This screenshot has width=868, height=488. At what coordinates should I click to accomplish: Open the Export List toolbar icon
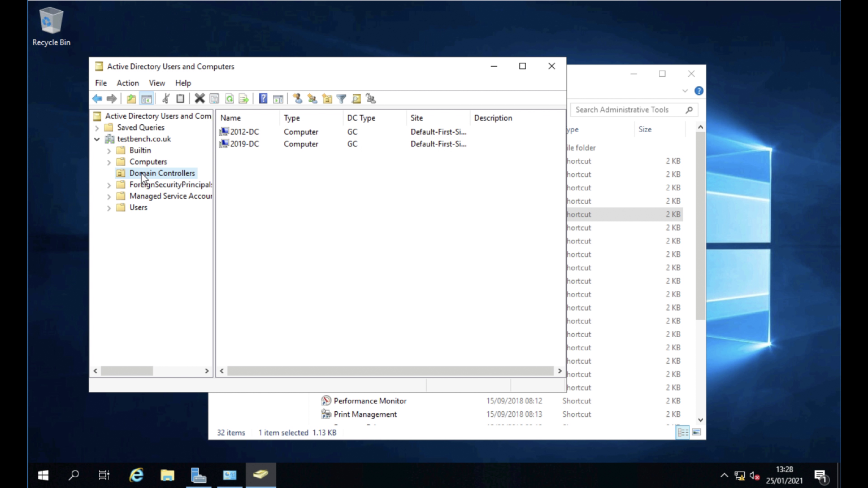click(x=244, y=99)
